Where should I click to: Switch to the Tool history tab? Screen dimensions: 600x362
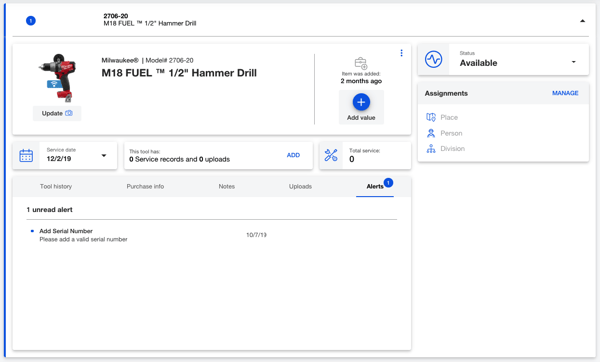click(x=56, y=186)
